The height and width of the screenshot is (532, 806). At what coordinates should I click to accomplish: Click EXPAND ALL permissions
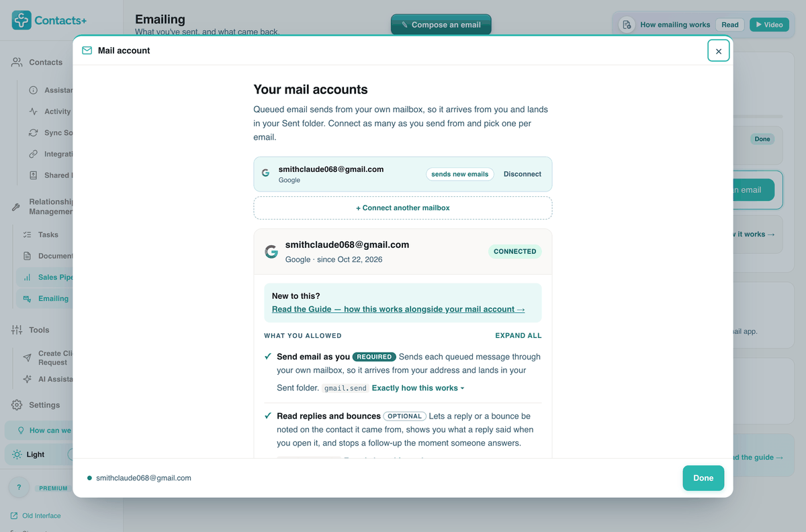[x=518, y=335]
